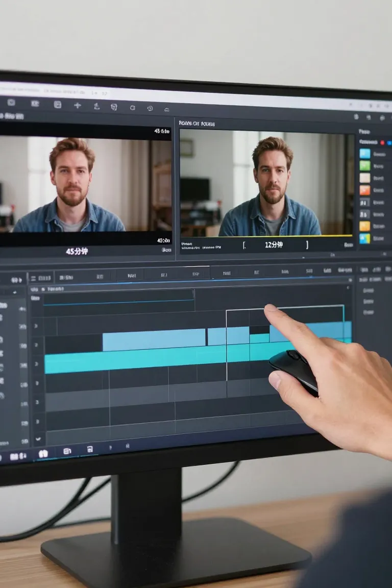The width and height of the screenshot is (392, 588).
Task: Click the circular icon left of the cloud icon
Action: click(x=150, y=108)
